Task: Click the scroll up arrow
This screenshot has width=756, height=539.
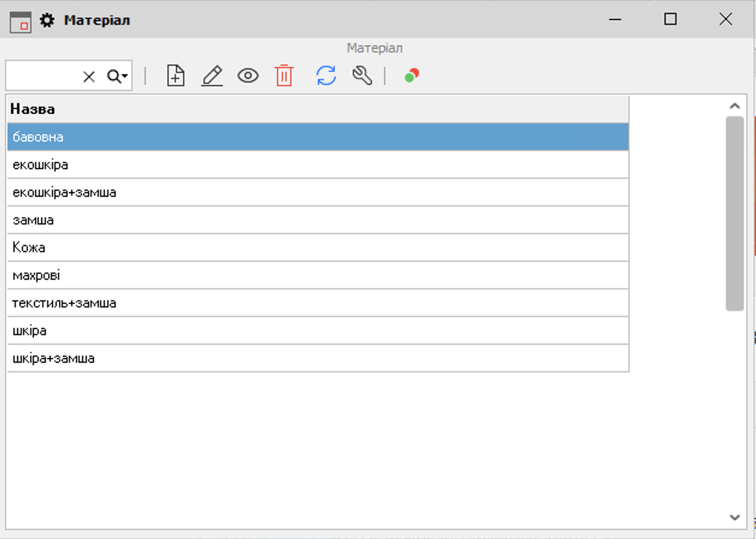Action: [x=734, y=106]
